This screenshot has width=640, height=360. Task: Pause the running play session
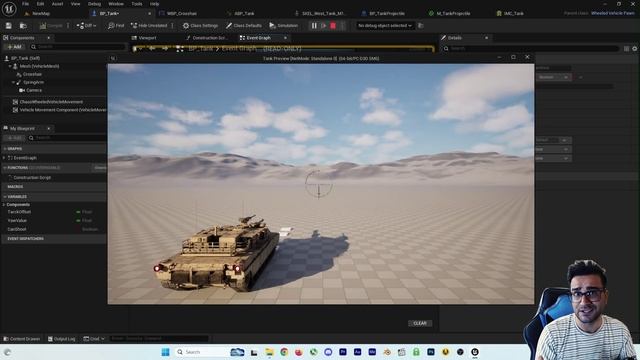[314, 25]
